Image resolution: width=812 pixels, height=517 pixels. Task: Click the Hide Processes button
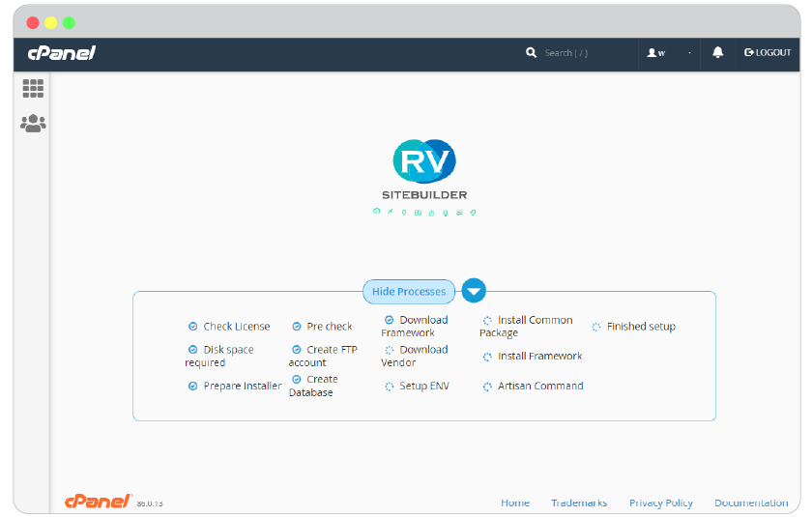tap(409, 292)
